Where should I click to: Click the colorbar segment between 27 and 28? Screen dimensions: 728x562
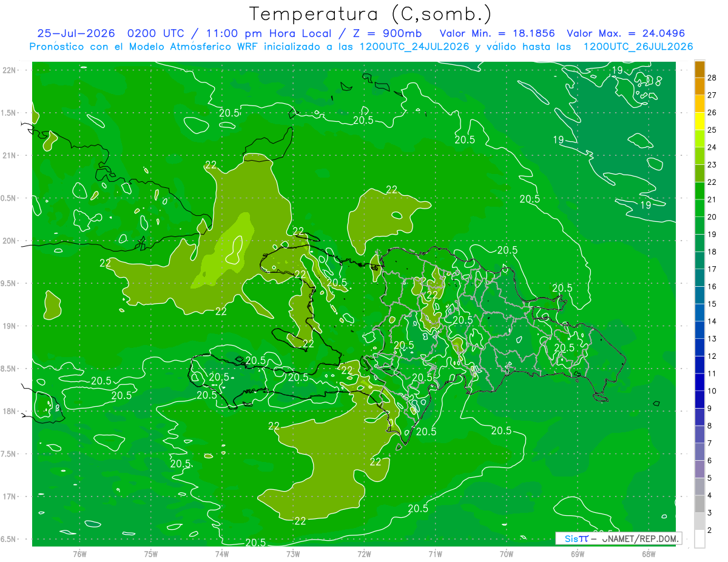[x=699, y=86]
